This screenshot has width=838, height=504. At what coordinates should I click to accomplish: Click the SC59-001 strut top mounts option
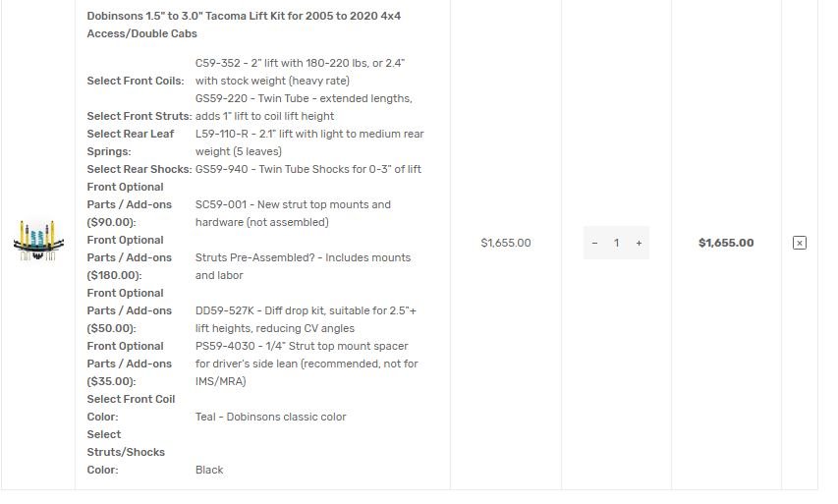293,213
